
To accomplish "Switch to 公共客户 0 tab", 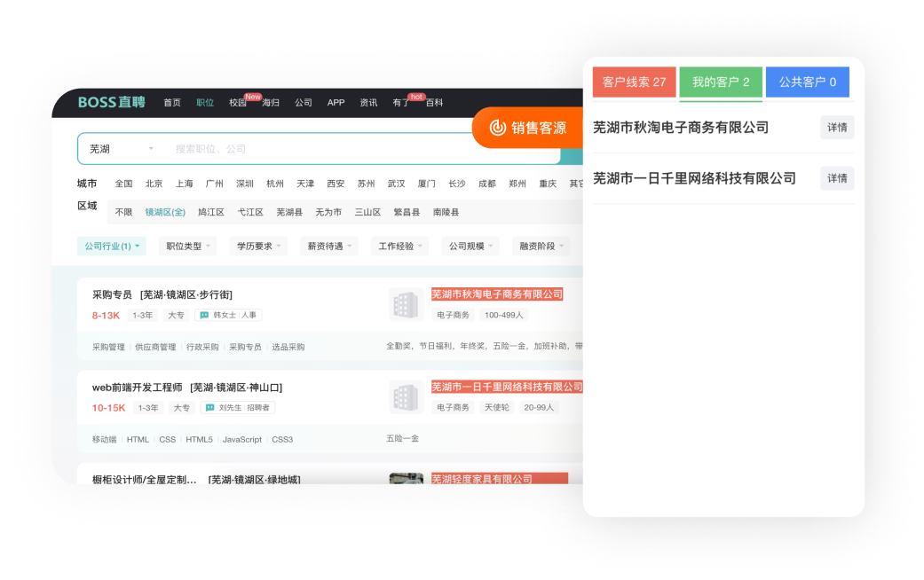I will tap(808, 82).
